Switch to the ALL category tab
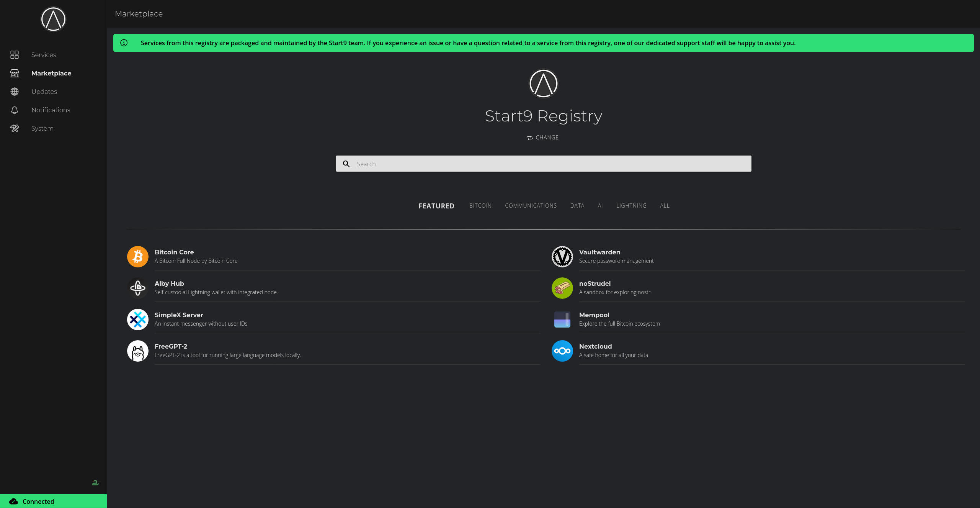 coord(665,206)
